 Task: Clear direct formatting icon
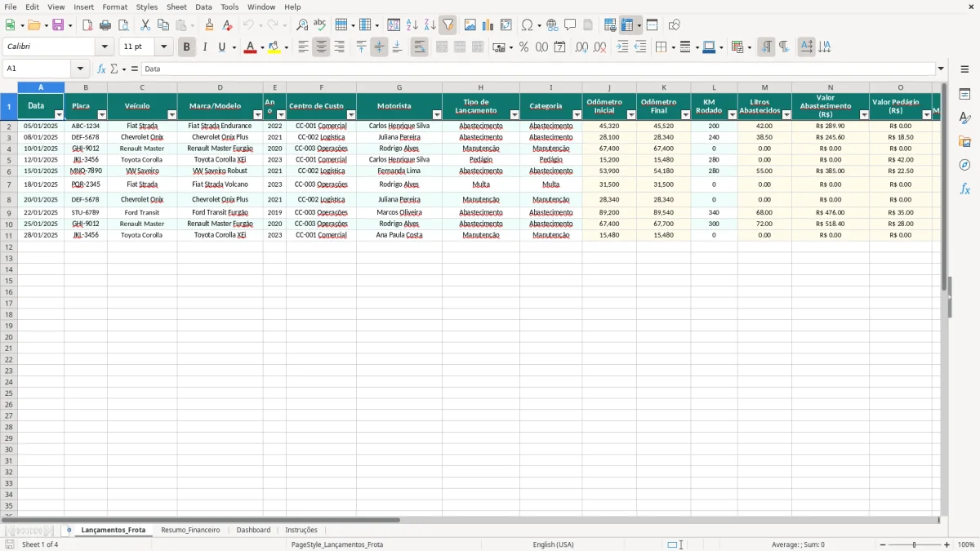(227, 25)
